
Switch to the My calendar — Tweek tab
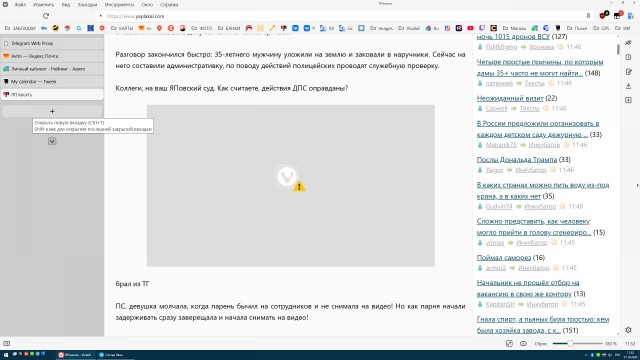click(52, 82)
